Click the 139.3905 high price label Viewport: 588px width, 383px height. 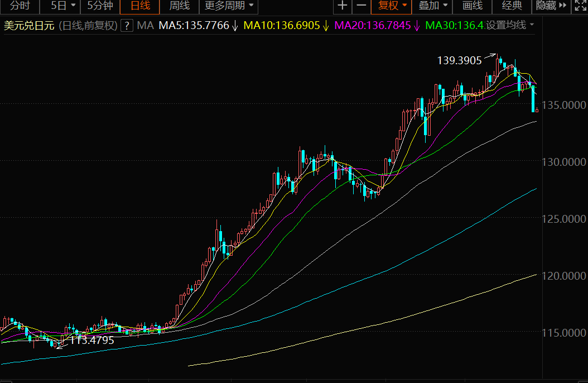(x=460, y=61)
